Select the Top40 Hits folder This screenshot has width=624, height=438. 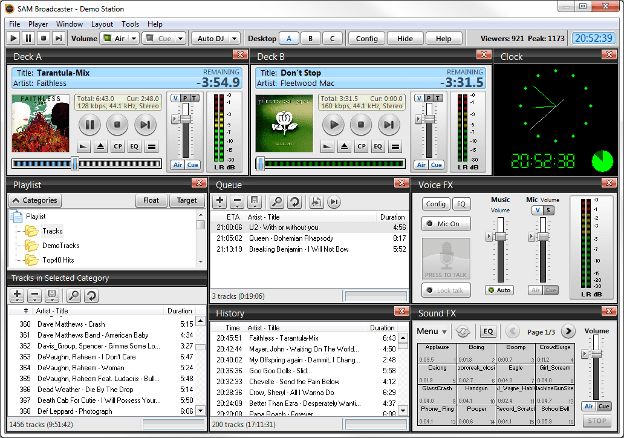click(58, 260)
